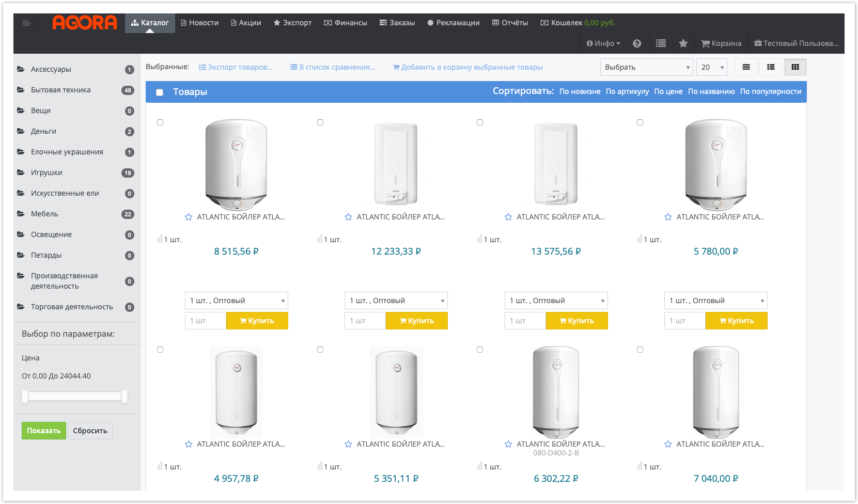
Task: Click Экспорт товаров... link
Action: [x=236, y=67]
